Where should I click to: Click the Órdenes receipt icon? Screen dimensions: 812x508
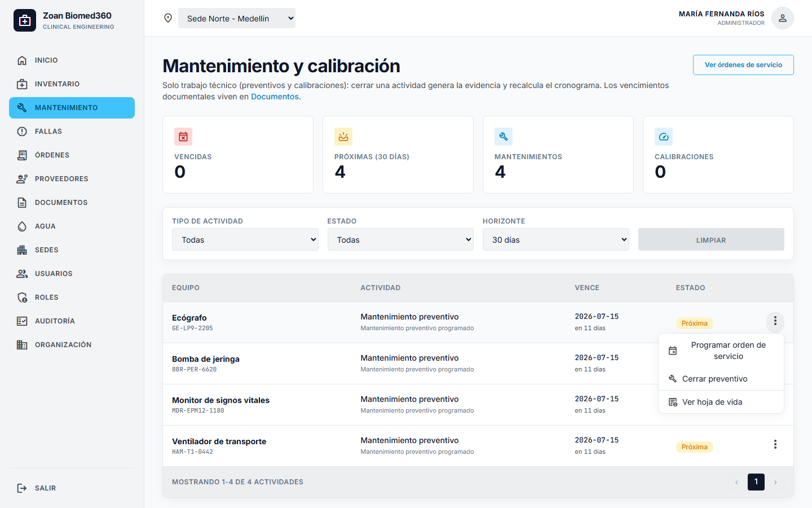(22, 155)
